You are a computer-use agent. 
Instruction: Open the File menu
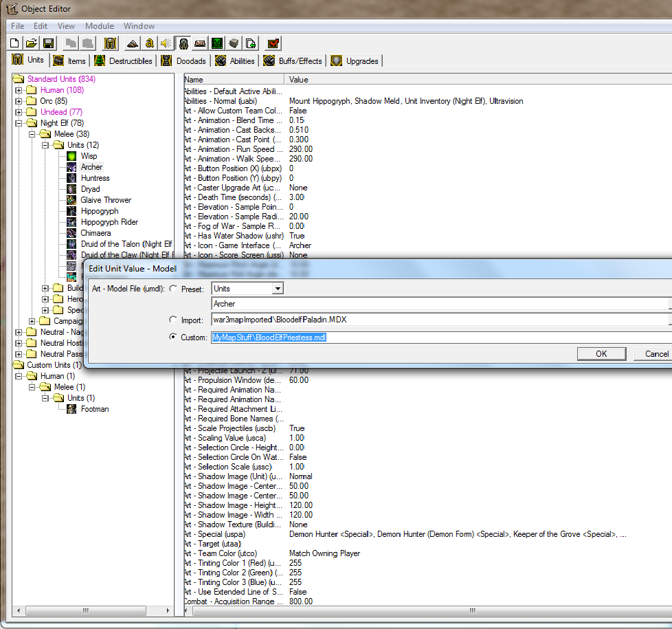click(x=18, y=25)
